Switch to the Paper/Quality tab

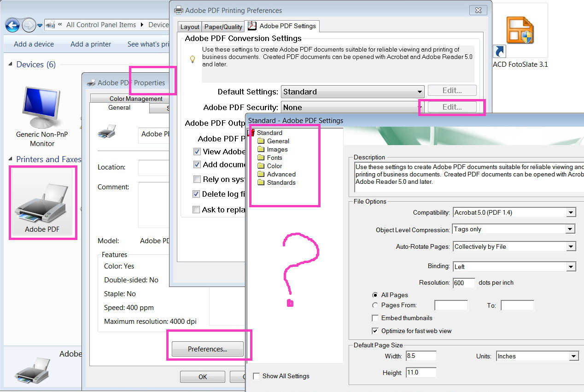pos(223,27)
